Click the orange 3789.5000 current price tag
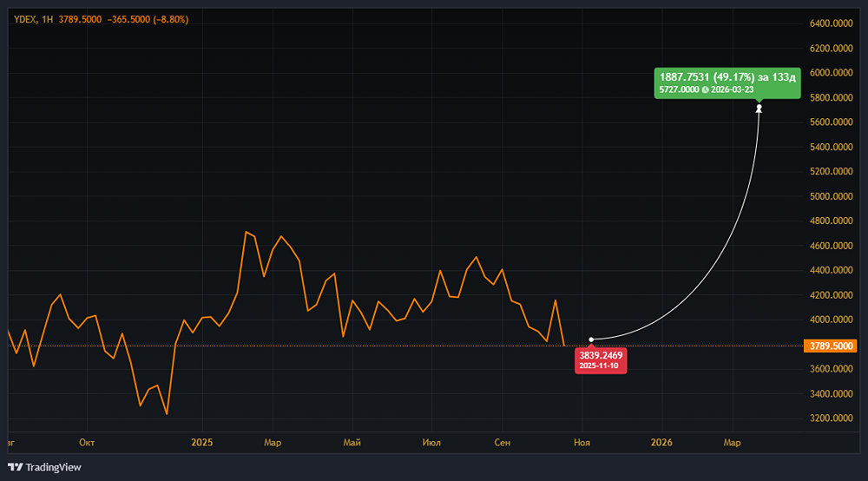 [831, 346]
